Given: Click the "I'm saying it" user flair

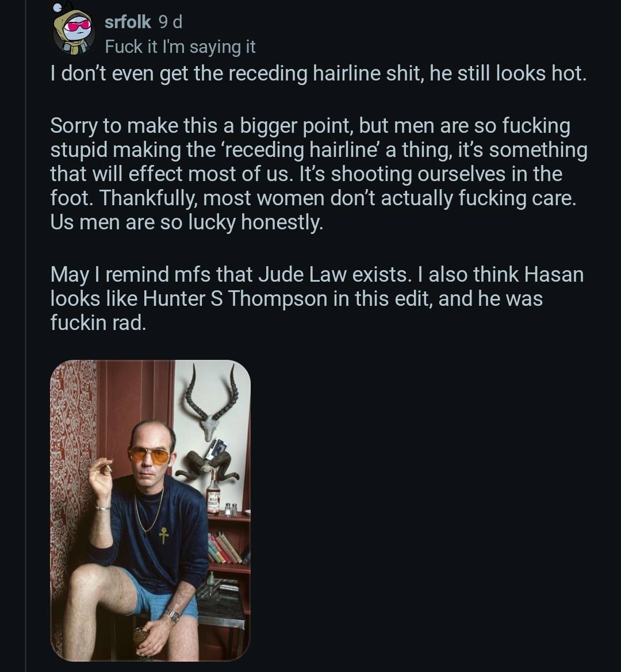Looking at the screenshot, I should coord(180,47).
